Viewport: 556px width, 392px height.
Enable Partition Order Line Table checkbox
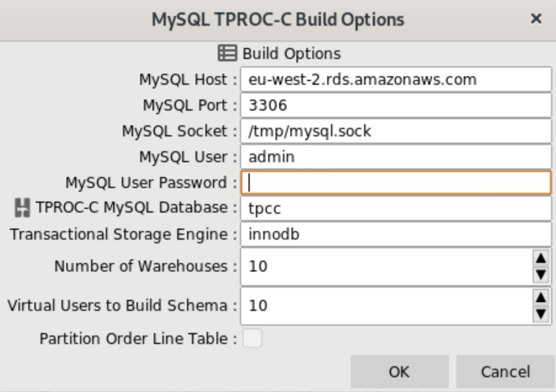252,339
